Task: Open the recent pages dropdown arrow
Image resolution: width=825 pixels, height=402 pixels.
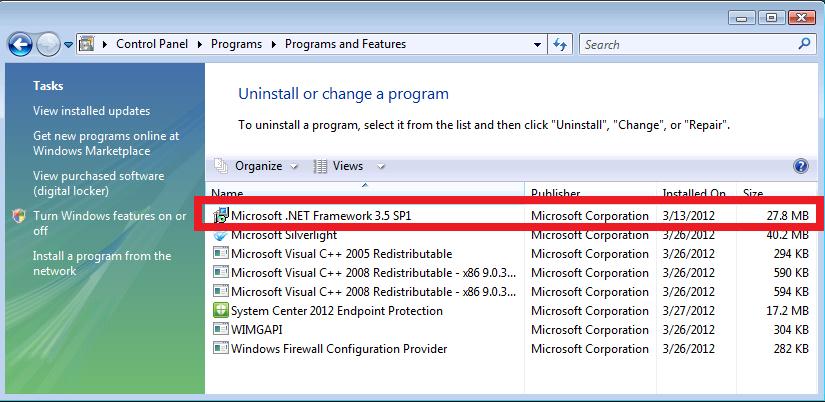Action: point(68,45)
